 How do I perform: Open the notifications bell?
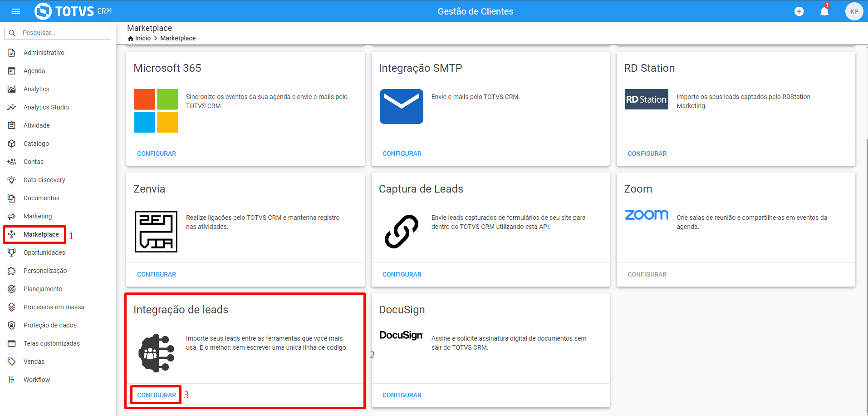[x=824, y=11]
